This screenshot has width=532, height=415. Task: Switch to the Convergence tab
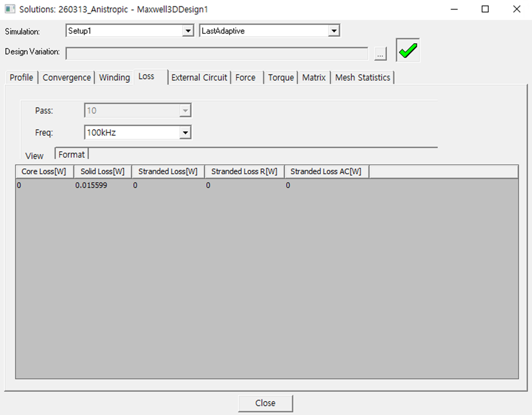tap(66, 78)
